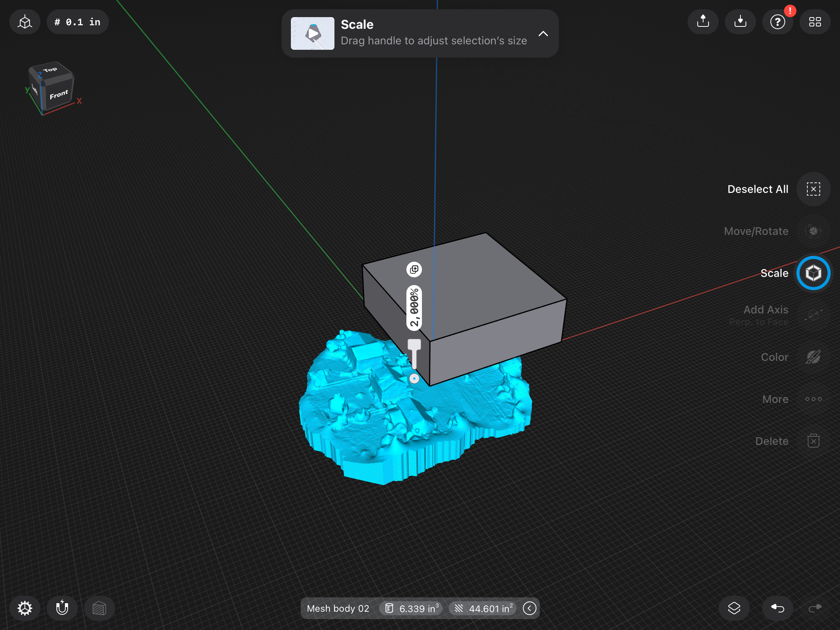Click the scale pivot point circle
The height and width of the screenshot is (630, 840).
pos(414,378)
